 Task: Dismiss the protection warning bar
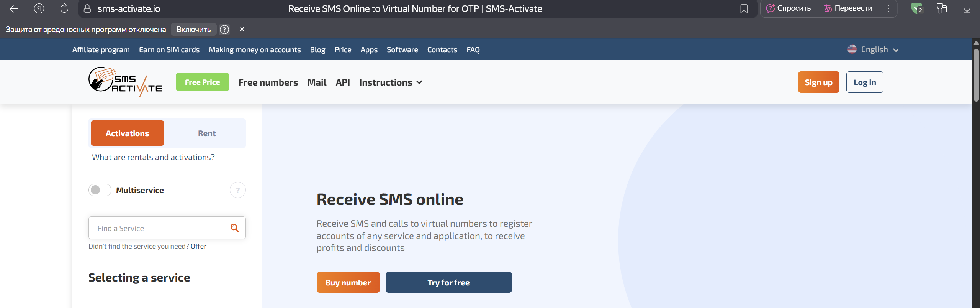[x=242, y=29]
